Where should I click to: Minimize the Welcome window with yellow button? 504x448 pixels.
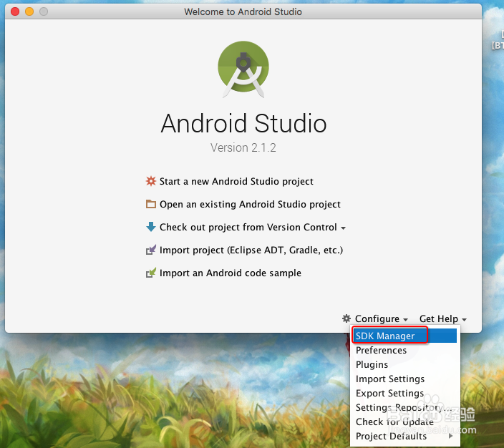click(29, 11)
